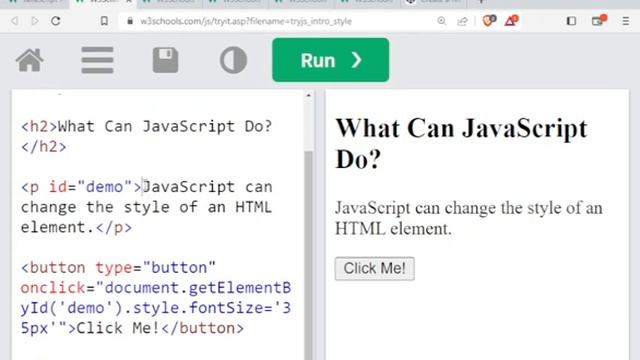The width and height of the screenshot is (640, 360).
Task: Click heading 'What Can JavaScript Do?' in result
Action: tap(461, 143)
